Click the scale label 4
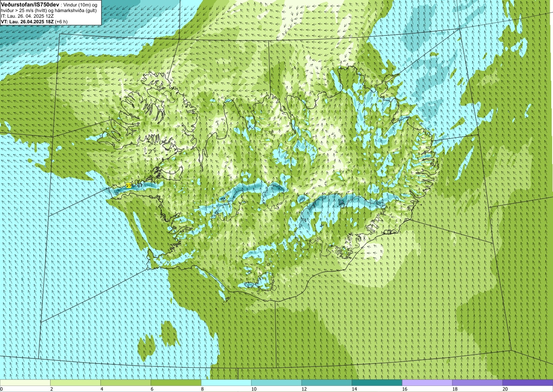The height and width of the screenshot is (392, 553). 101,389
